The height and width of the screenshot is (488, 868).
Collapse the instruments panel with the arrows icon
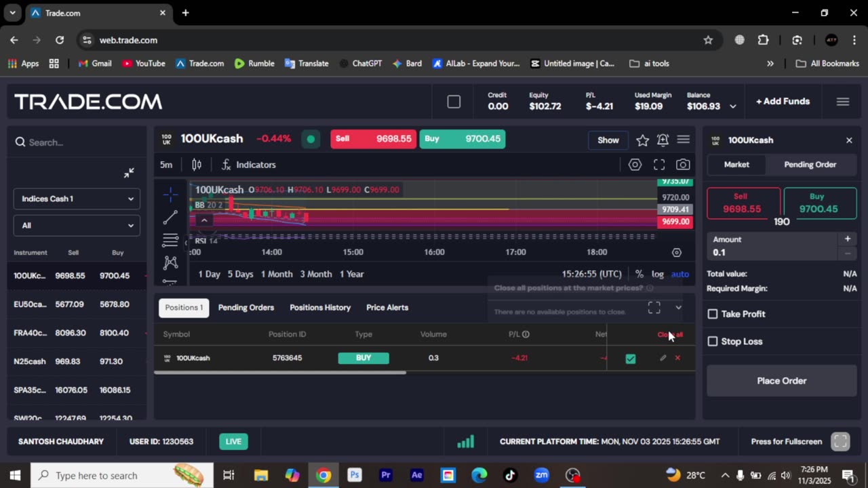pyautogui.click(x=129, y=173)
